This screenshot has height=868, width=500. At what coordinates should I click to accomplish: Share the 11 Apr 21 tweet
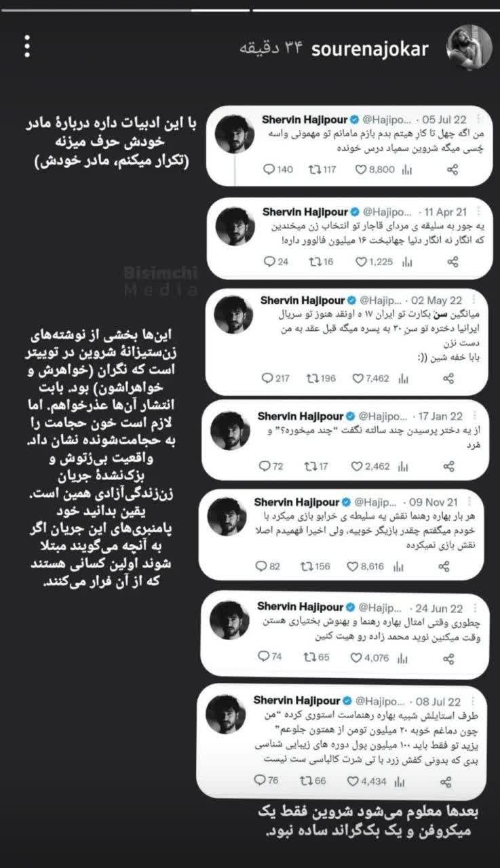point(453,261)
